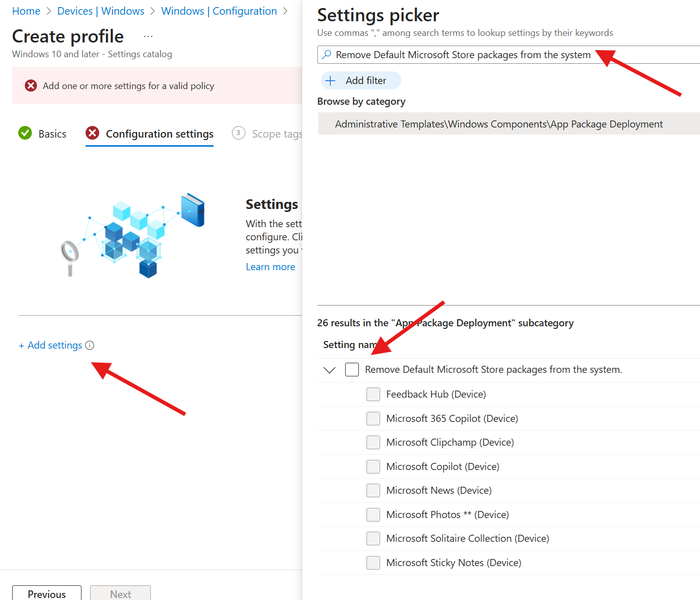Image resolution: width=700 pixels, height=600 pixels.
Task: Collapse the Remove Default Microsoft Store packages group
Action: 330,369
